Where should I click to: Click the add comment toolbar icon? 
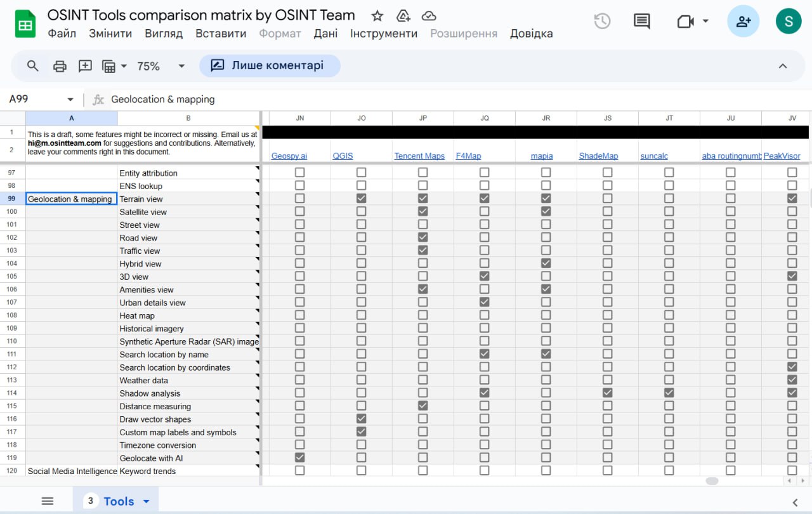[x=85, y=65]
